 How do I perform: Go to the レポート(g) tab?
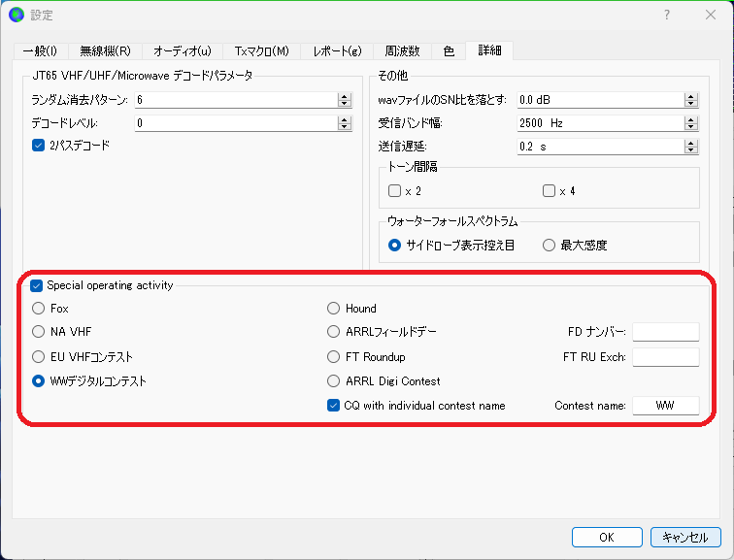point(337,51)
